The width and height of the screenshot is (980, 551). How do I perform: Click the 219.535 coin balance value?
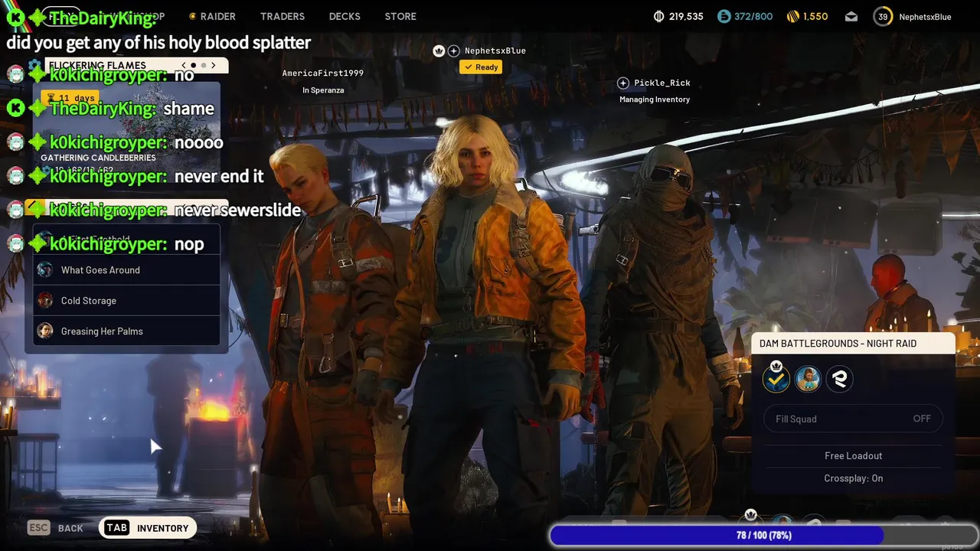click(686, 16)
